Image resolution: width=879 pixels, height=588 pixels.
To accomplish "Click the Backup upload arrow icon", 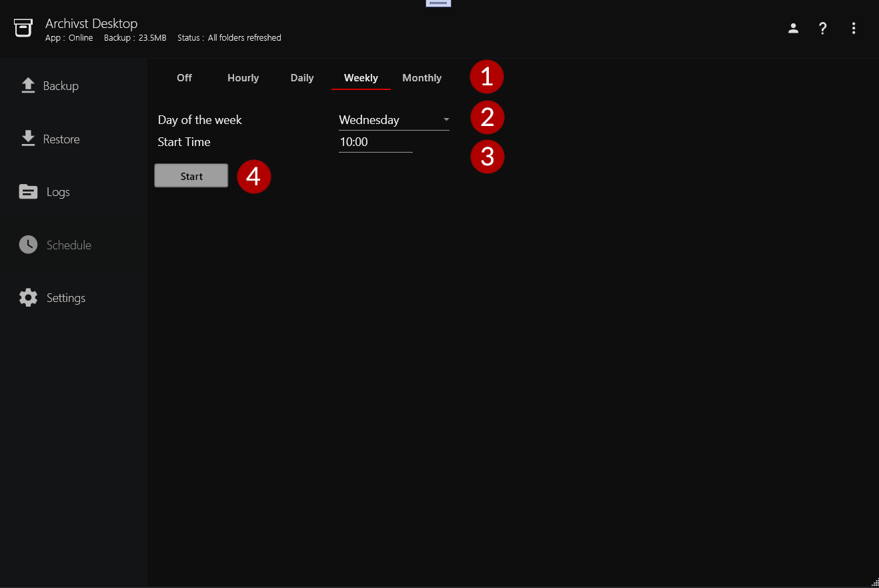I will [28, 85].
